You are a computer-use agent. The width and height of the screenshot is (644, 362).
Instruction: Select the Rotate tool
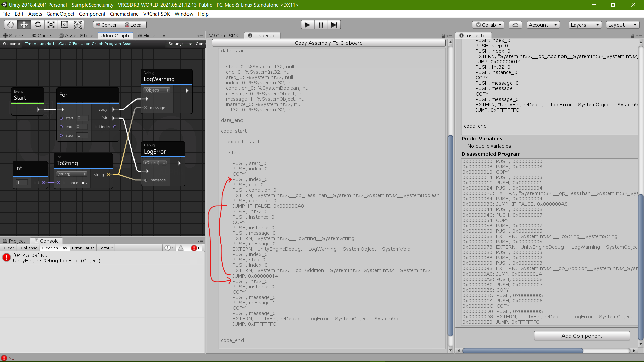coord(38,25)
